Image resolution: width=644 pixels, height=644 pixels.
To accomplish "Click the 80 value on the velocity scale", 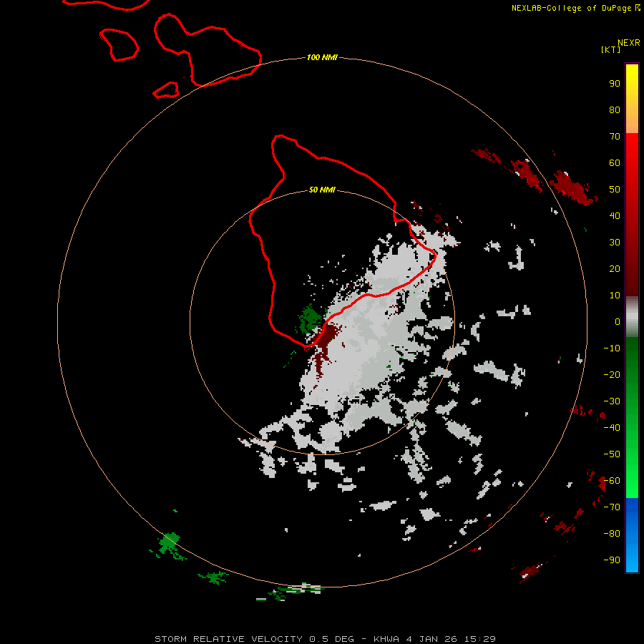I will (x=615, y=110).
